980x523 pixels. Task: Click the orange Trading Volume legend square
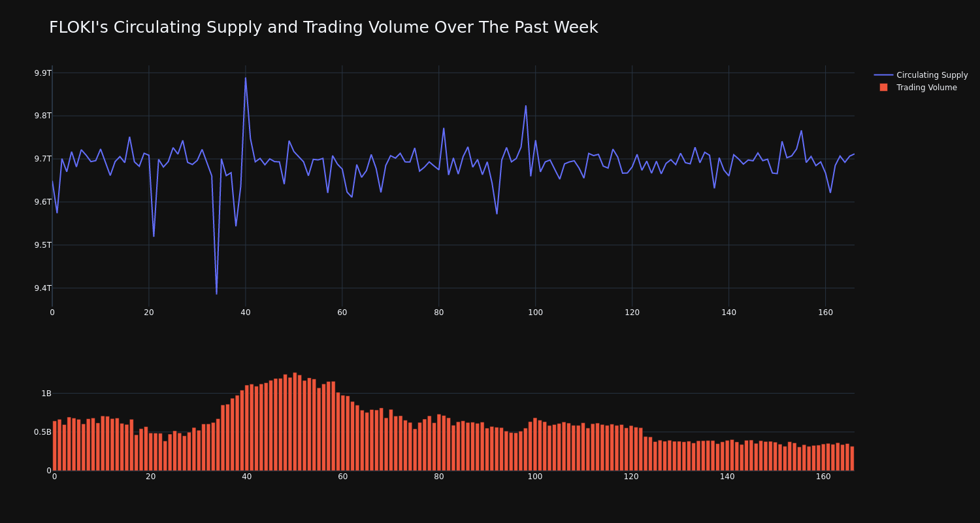tap(883, 88)
